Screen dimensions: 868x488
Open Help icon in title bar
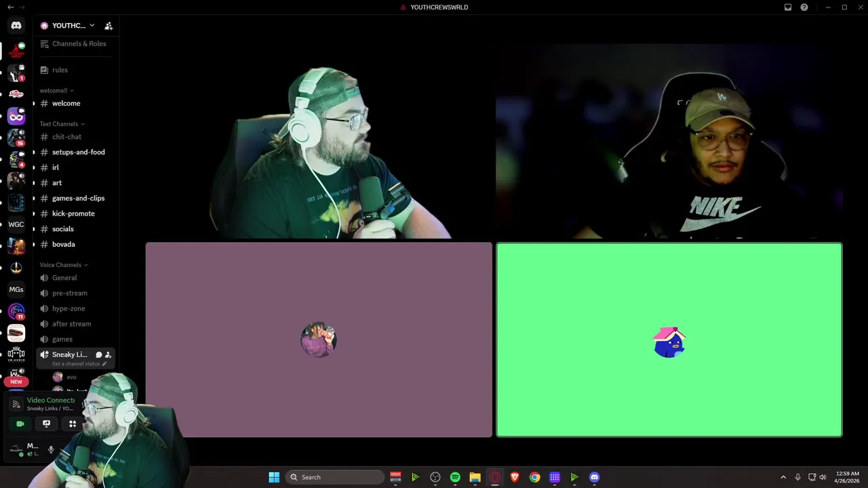coord(804,7)
